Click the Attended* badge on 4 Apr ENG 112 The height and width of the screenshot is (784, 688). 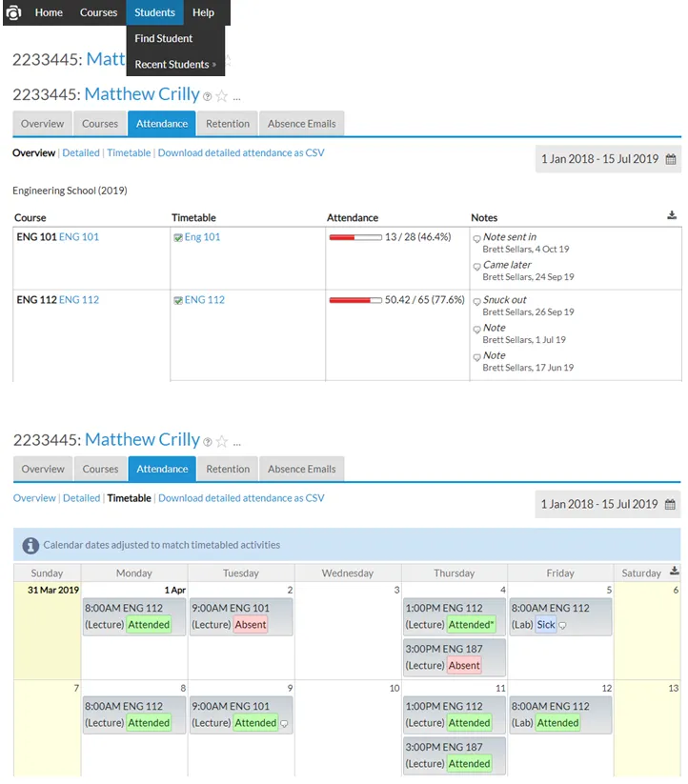pyautogui.click(x=471, y=625)
